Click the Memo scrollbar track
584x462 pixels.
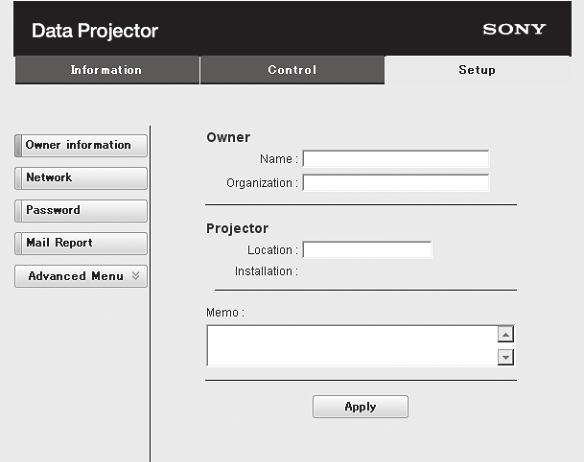pos(505,345)
